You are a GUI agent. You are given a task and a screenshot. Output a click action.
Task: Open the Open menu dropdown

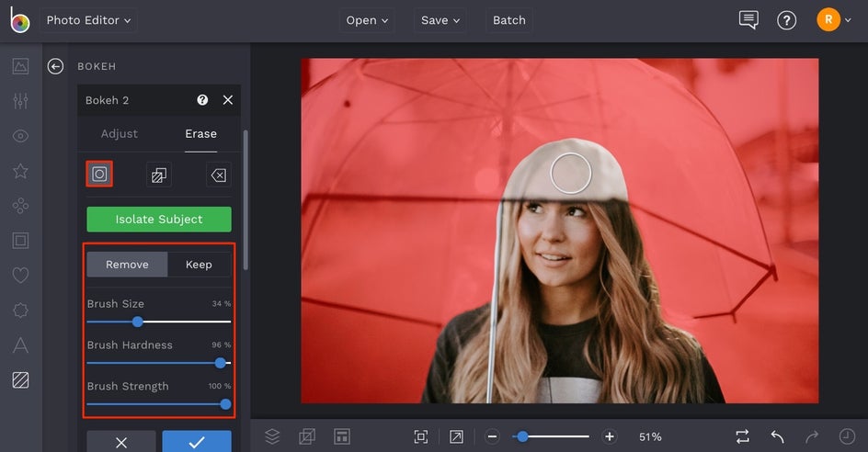367,20
